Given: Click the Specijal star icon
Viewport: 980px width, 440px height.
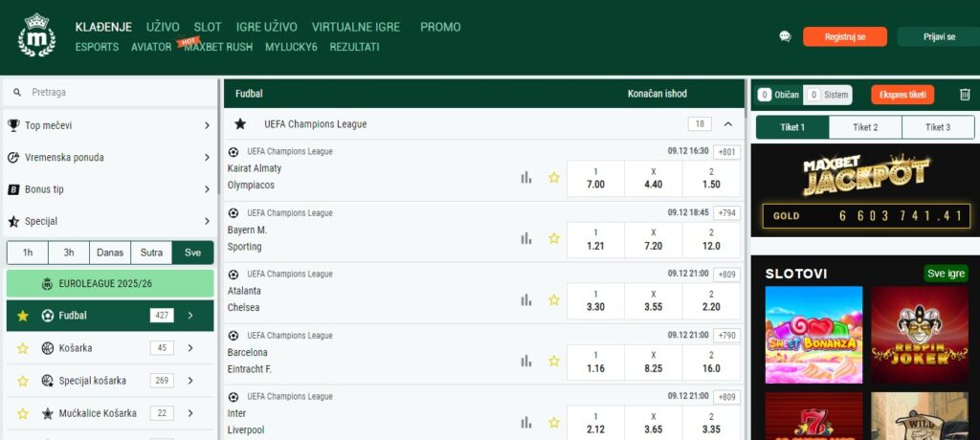Looking at the screenshot, I should [13, 221].
